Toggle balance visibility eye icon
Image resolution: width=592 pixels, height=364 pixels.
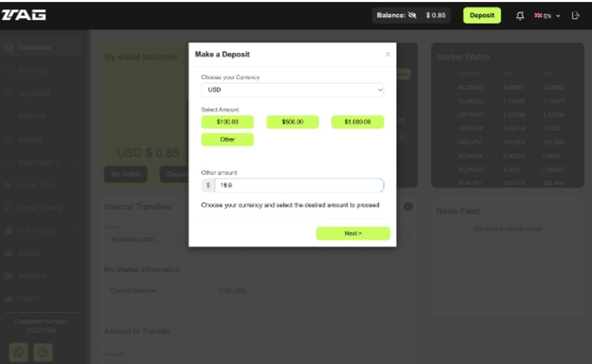(x=412, y=16)
